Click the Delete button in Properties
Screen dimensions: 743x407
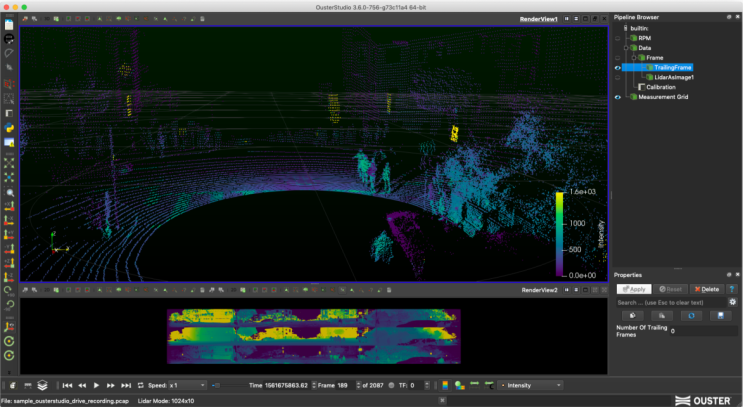point(707,289)
